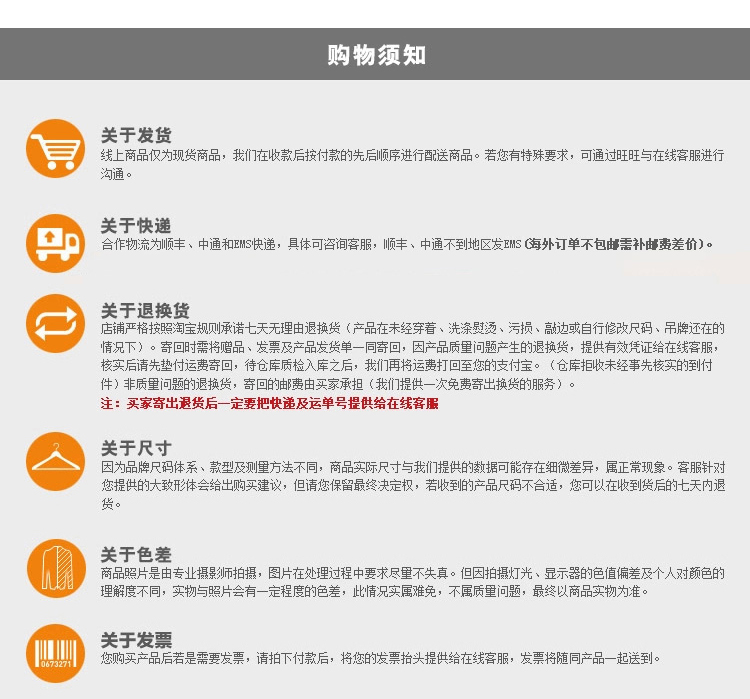Click the line starting 核实后请先垫付运费寄回
The height and width of the screenshot is (699, 750).
[407, 366]
